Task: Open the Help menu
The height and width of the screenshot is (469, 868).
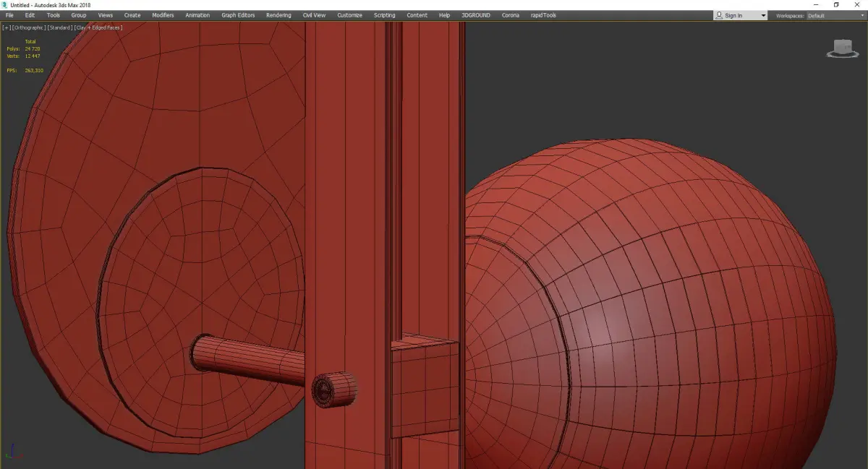Action: (x=444, y=15)
